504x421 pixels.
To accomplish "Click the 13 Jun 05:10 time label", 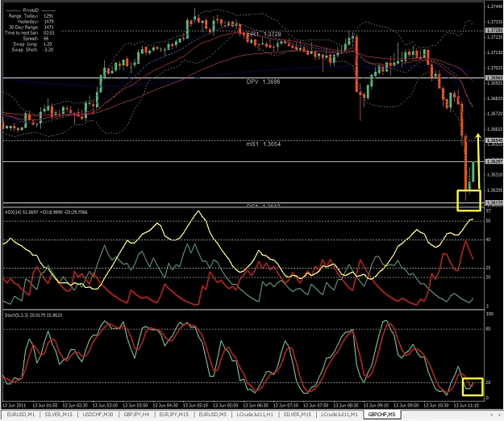I will point(195,405).
